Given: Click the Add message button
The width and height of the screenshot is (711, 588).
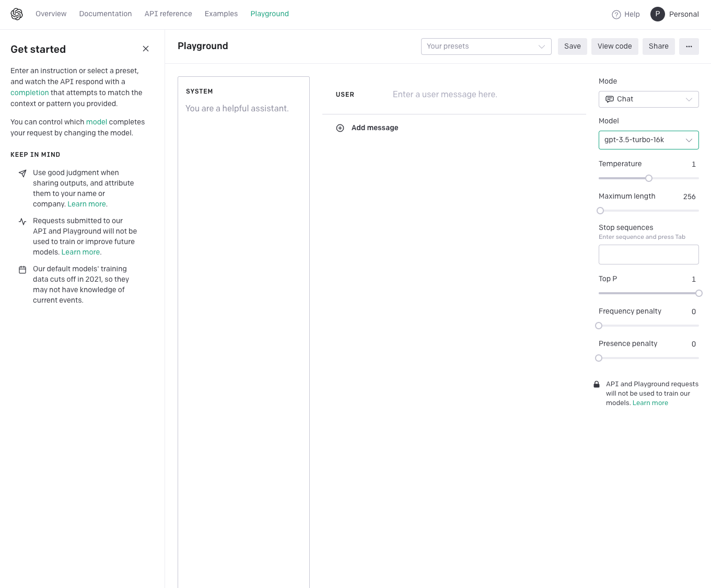Looking at the screenshot, I should [367, 128].
